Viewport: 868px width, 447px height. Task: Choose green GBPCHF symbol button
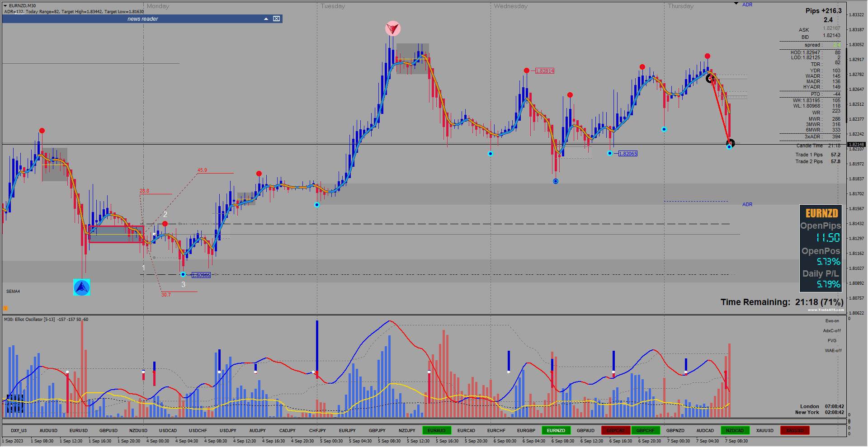645,431
